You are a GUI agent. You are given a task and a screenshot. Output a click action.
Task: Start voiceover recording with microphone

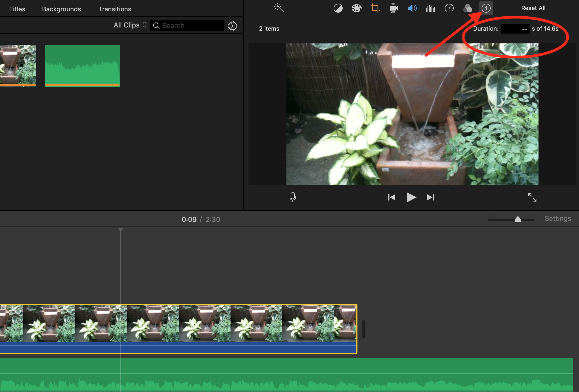(293, 197)
